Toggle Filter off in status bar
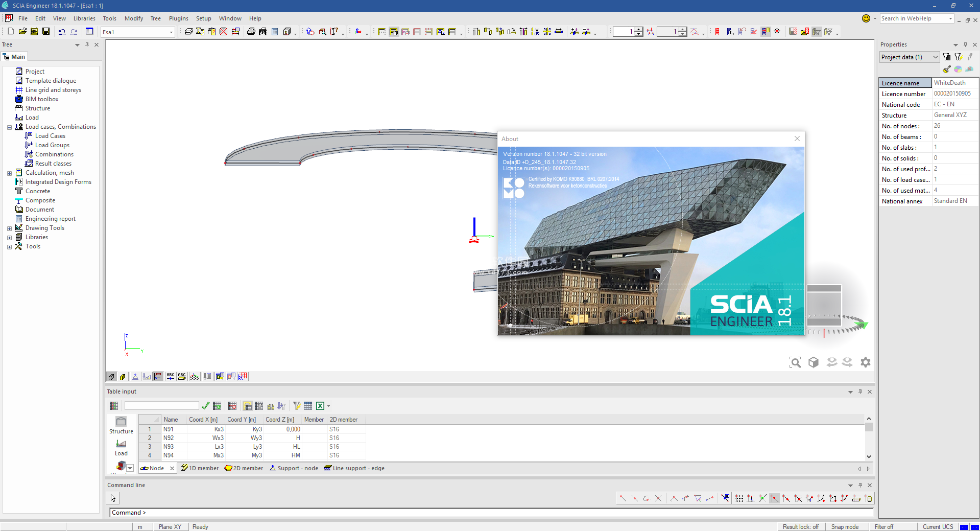 884,527
